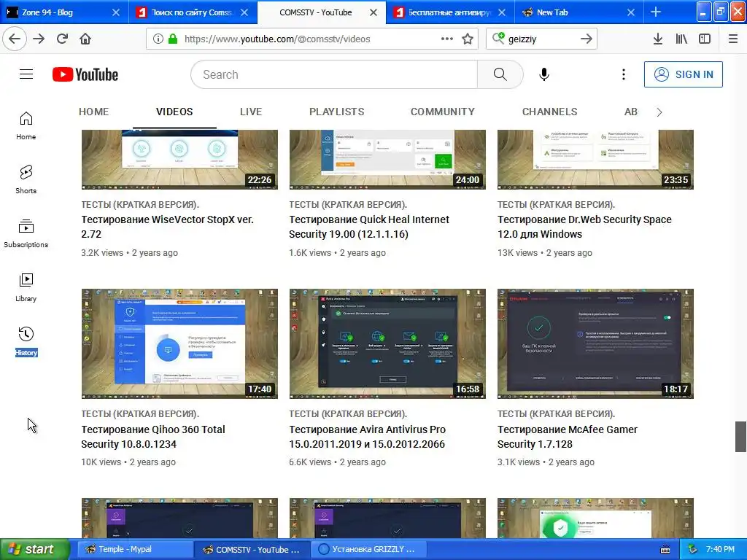Play the 22:26 WiseVector thumbnail
The width and height of the screenshot is (747, 560).
tap(179, 160)
